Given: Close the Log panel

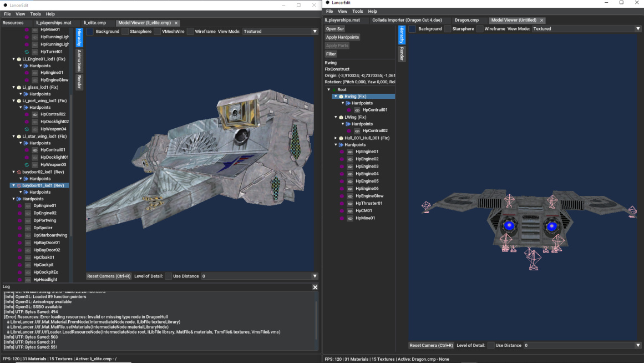Looking at the screenshot, I should pyautogui.click(x=315, y=287).
